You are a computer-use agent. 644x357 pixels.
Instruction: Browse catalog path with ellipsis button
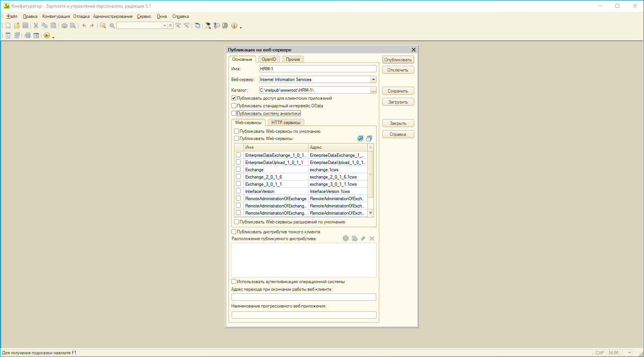point(373,90)
